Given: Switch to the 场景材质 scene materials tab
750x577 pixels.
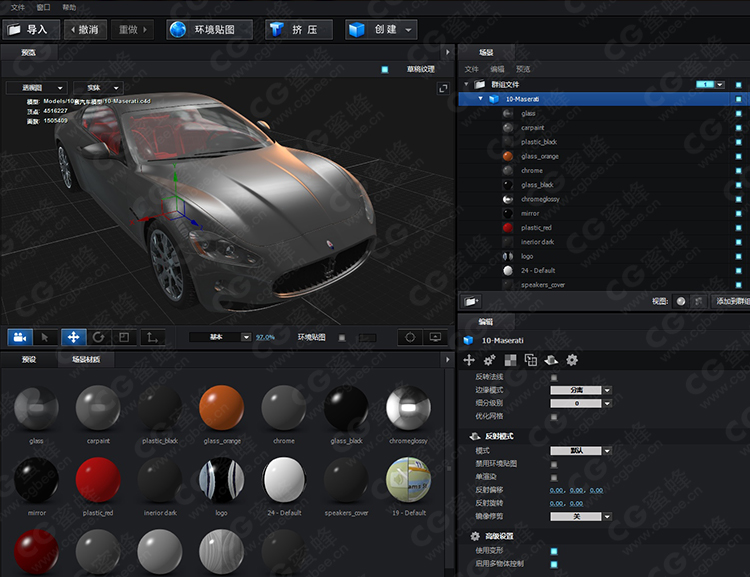Looking at the screenshot, I should (86, 359).
